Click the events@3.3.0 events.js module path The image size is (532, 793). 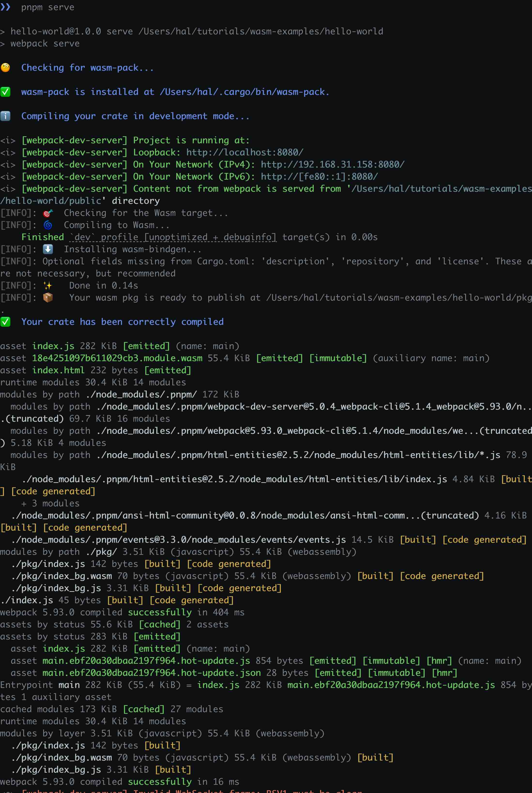tap(178, 540)
